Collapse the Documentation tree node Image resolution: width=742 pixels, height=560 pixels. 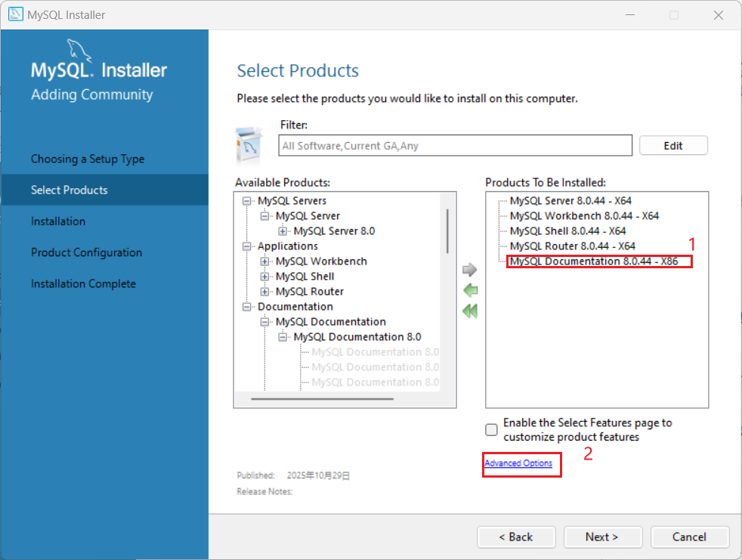pyautogui.click(x=246, y=307)
